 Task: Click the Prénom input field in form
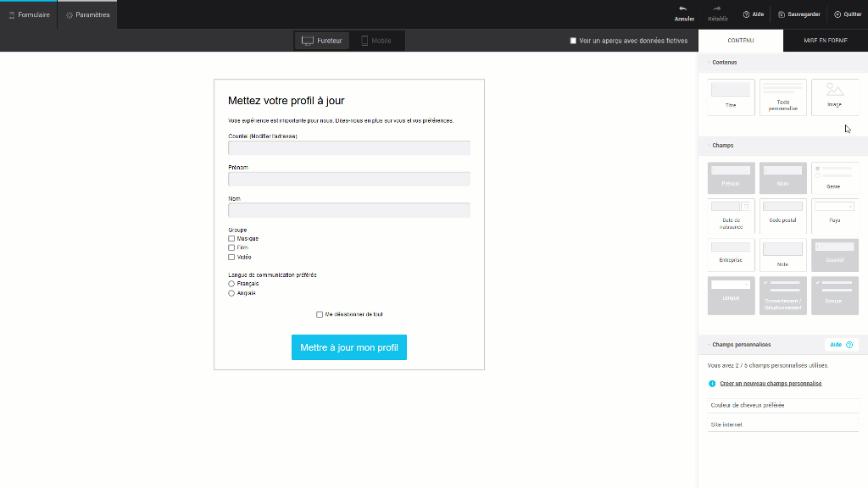point(348,179)
